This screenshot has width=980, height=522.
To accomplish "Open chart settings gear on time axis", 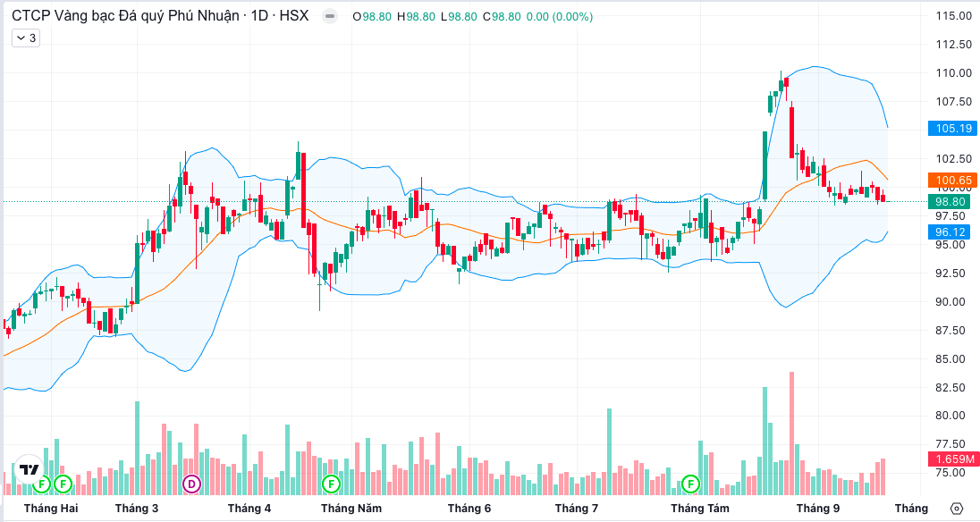I will (x=956, y=509).
